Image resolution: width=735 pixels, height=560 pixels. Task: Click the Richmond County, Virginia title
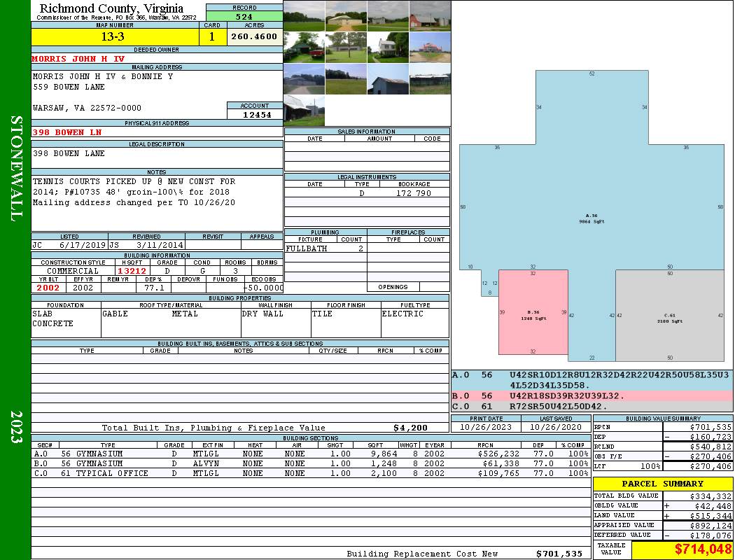(x=111, y=8)
